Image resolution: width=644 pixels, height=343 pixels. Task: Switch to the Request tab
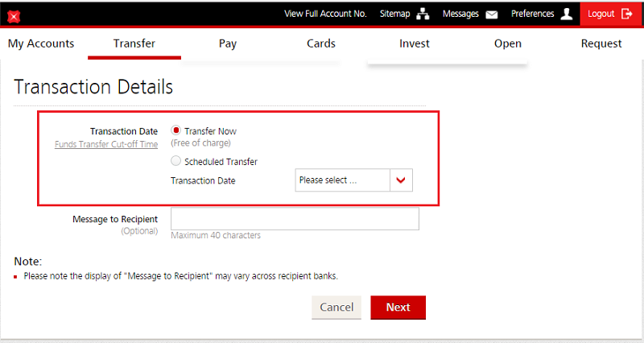coord(601,43)
